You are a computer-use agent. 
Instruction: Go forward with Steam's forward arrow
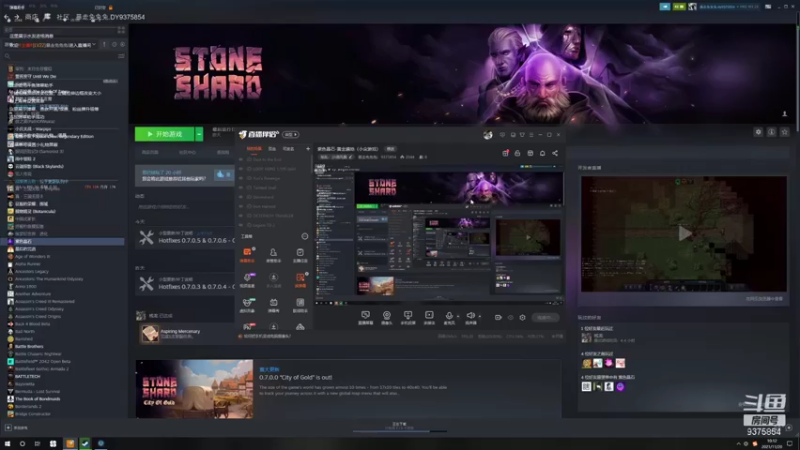click(x=17, y=17)
